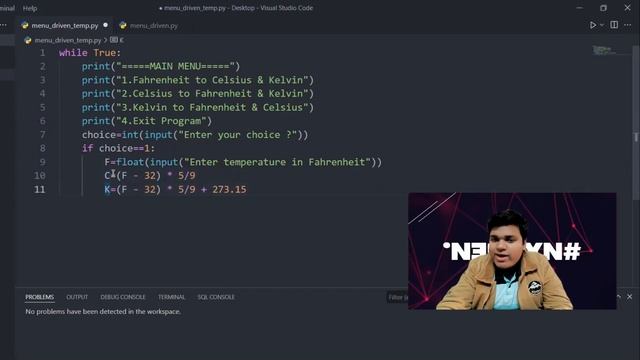Run the Python file with the play icon
This screenshot has height=360, width=640.
(593, 25)
